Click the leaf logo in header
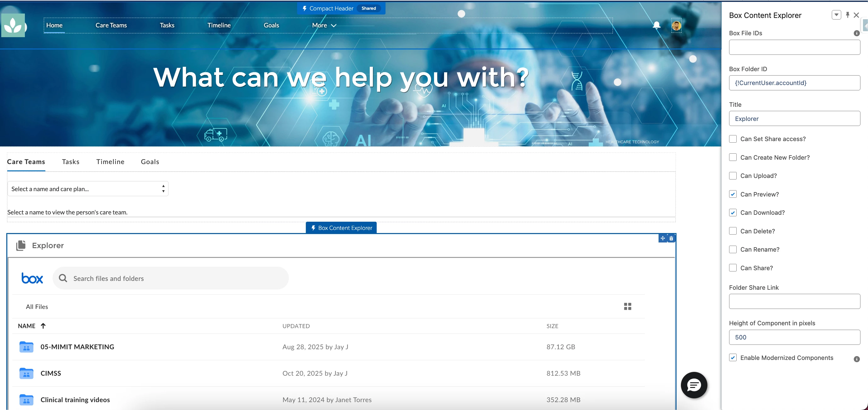This screenshot has width=868, height=410. 13,25
